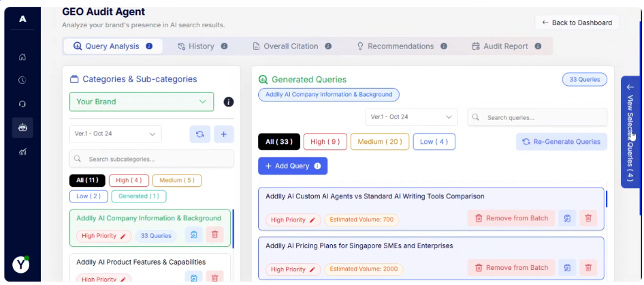Screen dimensions: 644x285
Task: Switch to the Recommendations tab
Action: [402, 46]
